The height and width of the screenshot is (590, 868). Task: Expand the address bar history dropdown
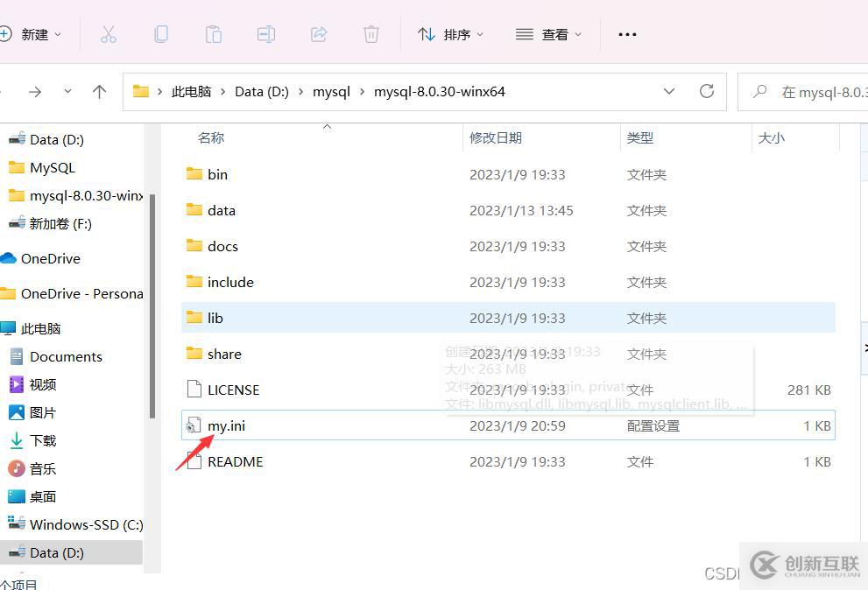(668, 91)
